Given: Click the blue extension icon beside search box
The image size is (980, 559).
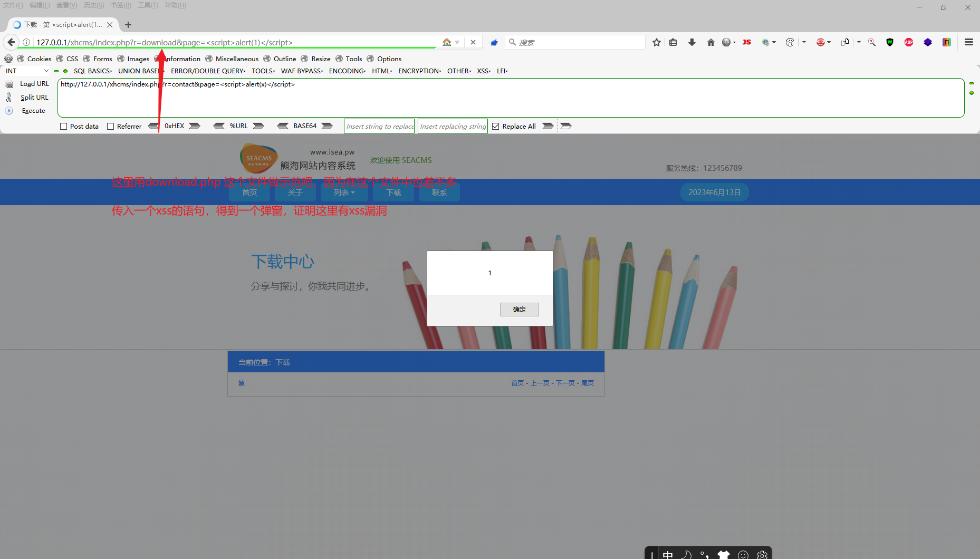Looking at the screenshot, I should tap(494, 42).
